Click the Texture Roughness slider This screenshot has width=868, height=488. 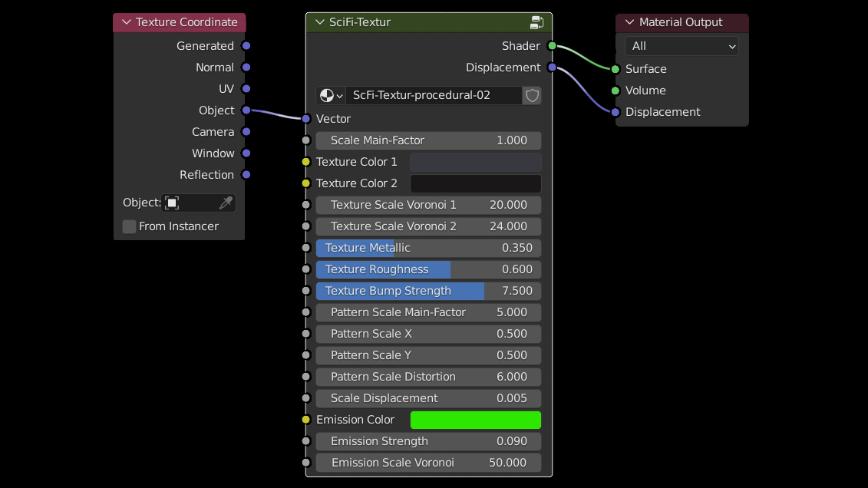pos(428,269)
